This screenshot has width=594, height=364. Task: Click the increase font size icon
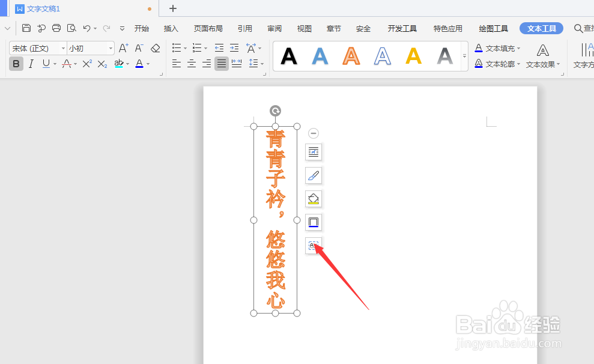coord(123,47)
